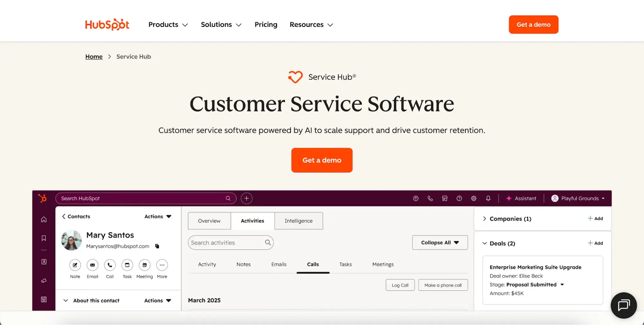Open the Products dropdown menu
644x325 pixels.
(168, 25)
